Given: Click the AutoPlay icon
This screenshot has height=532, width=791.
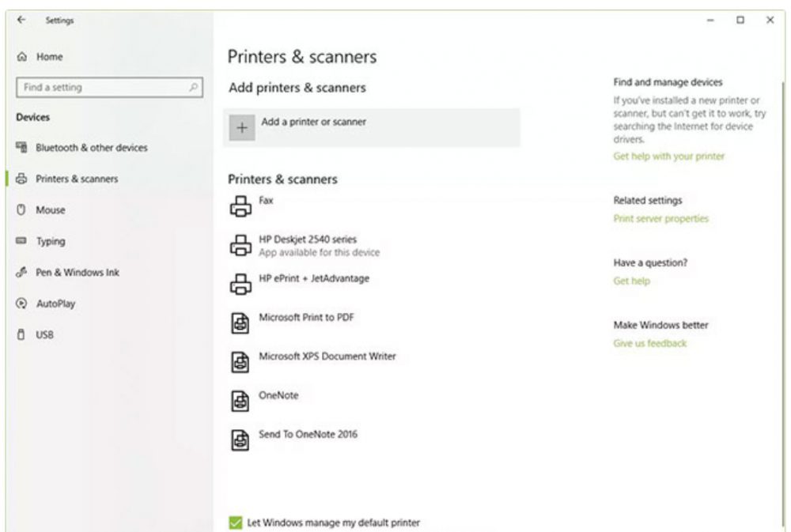Looking at the screenshot, I should [x=21, y=304].
